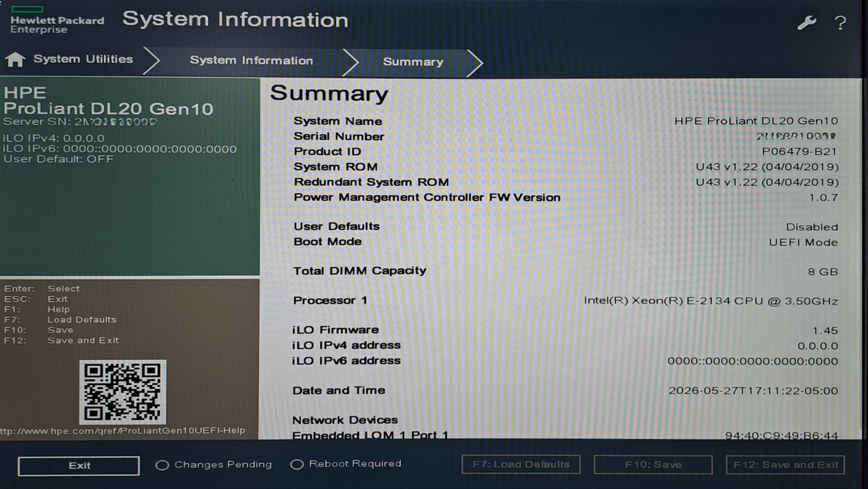Click the UEFI help QR code
Image resolution: width=868 pixels, height=489 pixels.
pyautogui.click(x=123, y=392)
